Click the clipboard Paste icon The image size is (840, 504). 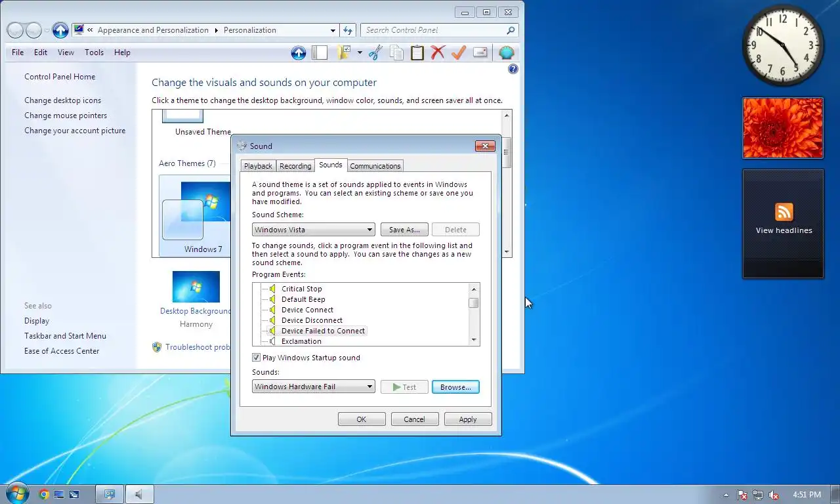pos(417,53)
